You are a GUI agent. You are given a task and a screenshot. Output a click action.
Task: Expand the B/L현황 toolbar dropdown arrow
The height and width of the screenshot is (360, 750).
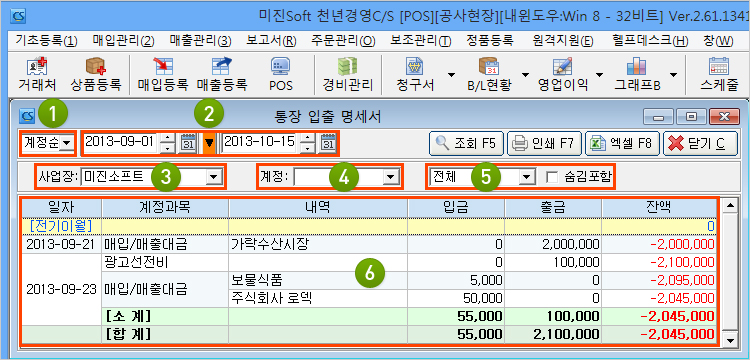coord(525,75)
